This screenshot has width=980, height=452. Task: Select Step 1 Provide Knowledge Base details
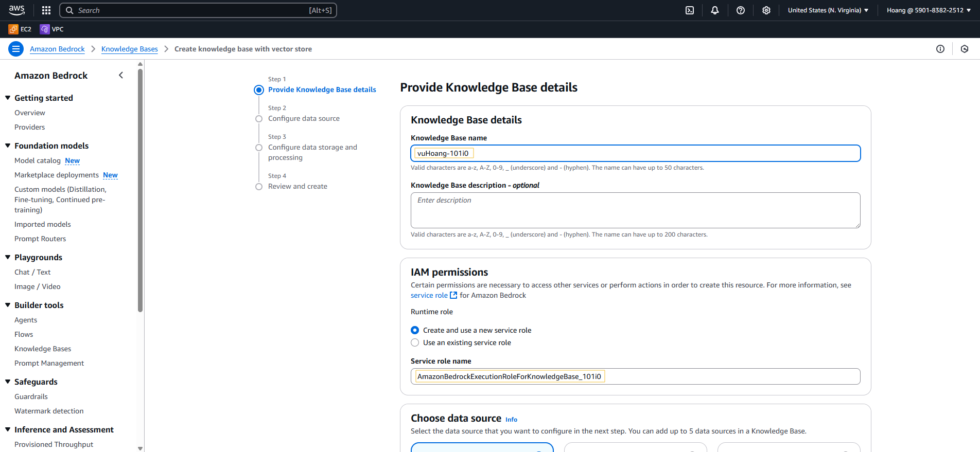322,89
